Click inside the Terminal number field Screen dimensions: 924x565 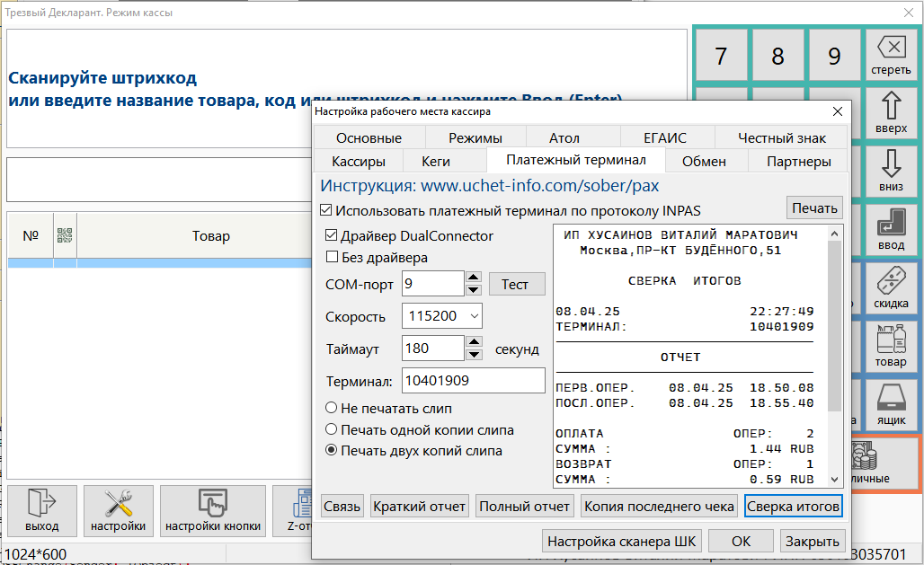click(x=473, y=381)
